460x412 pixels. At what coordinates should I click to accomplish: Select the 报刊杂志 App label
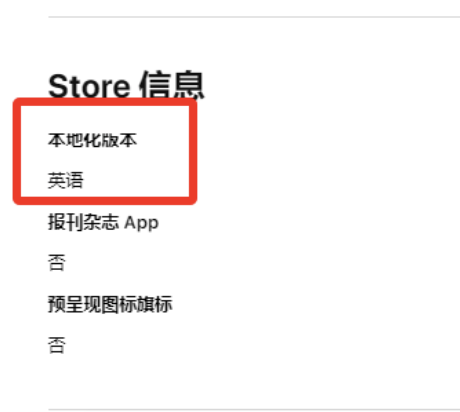pos(103,222)
